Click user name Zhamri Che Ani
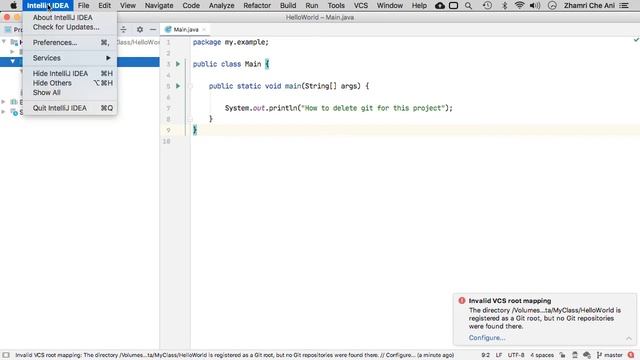The image size is (640, 360). coord(589,5)
